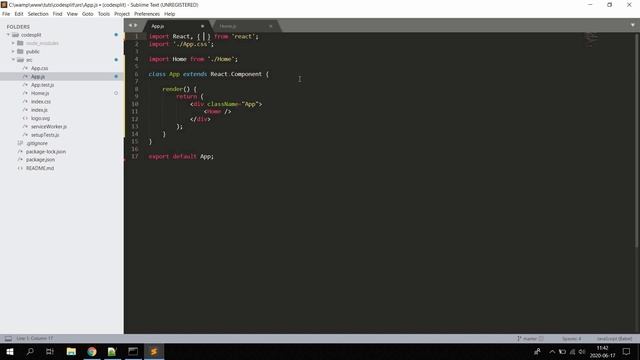Open package-lock.json in sidebar

46,152
